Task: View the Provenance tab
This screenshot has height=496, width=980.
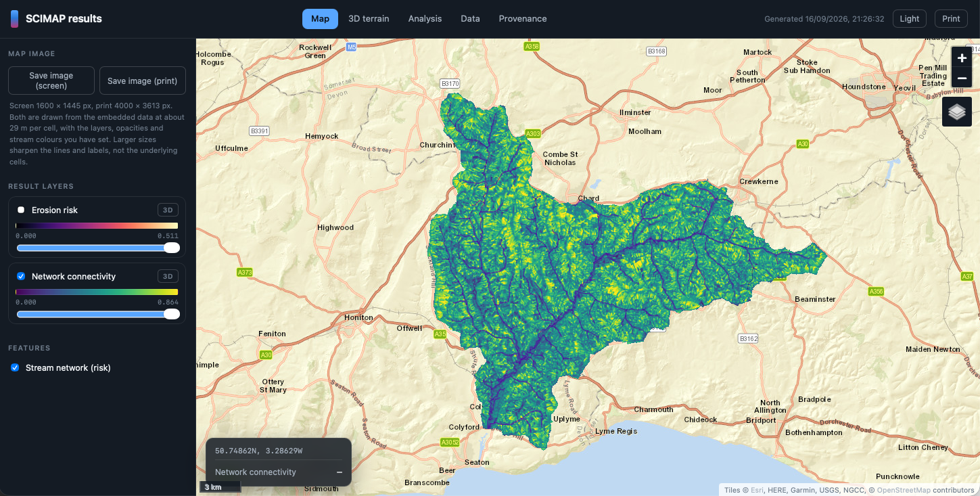Action: 523,19
